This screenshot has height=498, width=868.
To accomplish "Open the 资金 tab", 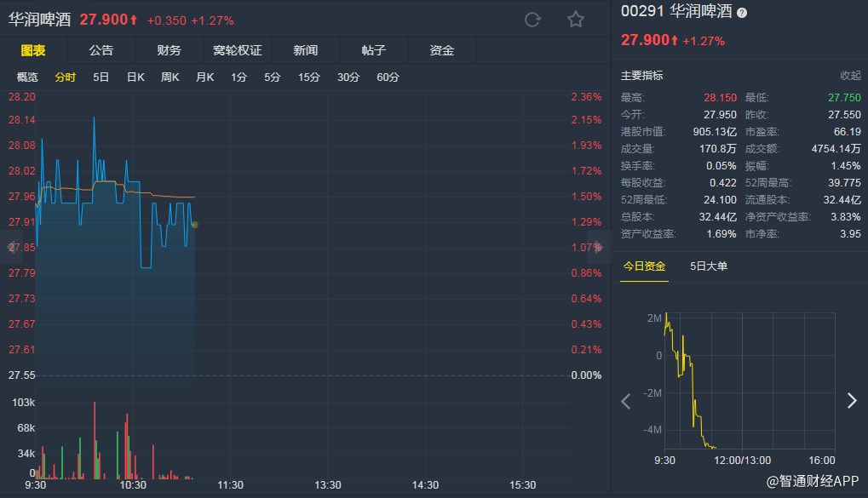I will pyautogui.click(x=442, y=50).
